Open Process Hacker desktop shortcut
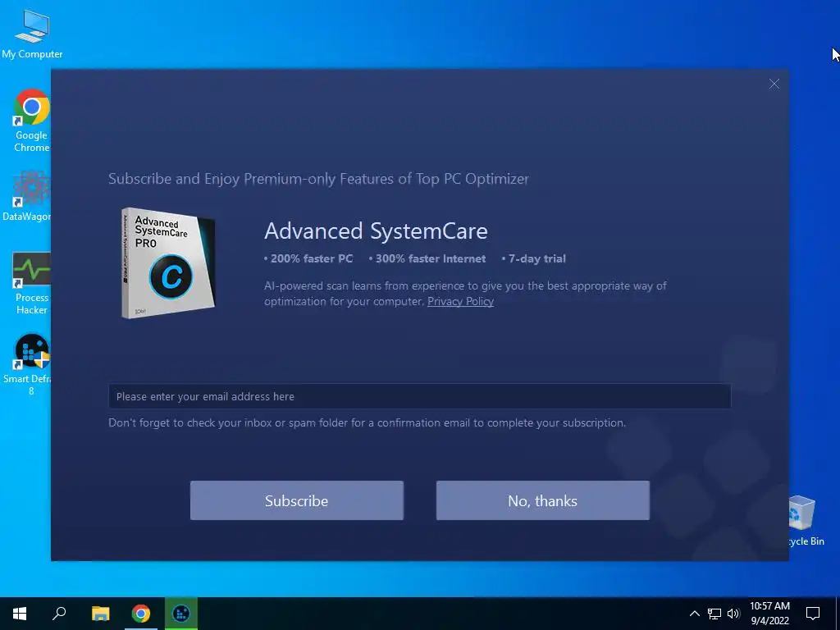 tap(31, 283)
